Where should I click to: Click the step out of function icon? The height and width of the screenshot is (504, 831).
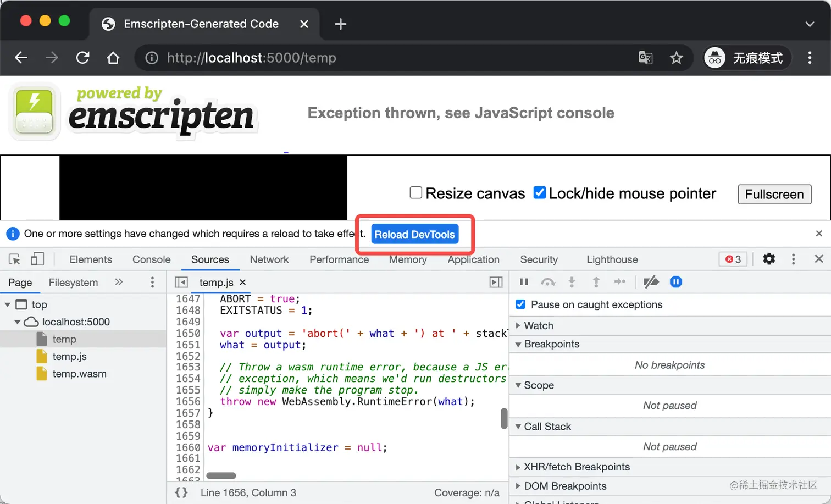(x=596, y=282)
